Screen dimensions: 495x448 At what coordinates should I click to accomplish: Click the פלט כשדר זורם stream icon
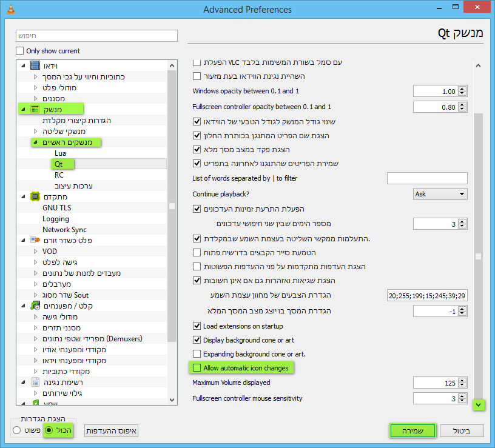tap(35, 240)
